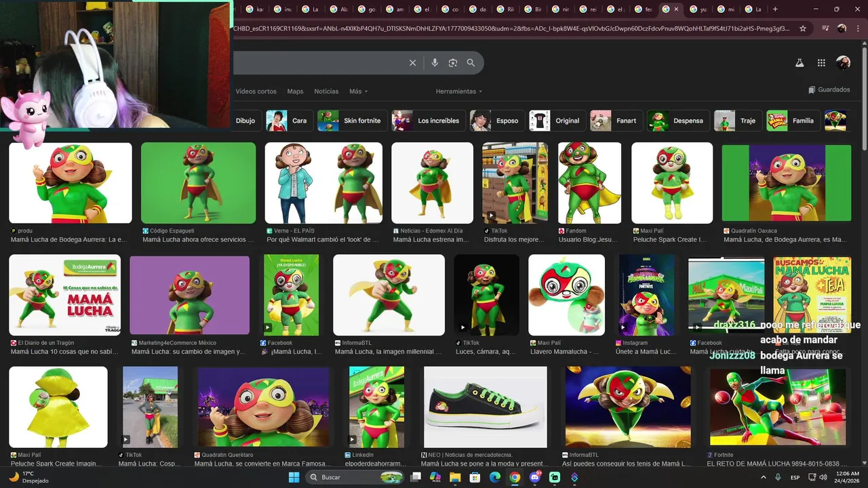868x488 pixels.
Task: Open Search Labs flask icon
Action: (800, 63)
